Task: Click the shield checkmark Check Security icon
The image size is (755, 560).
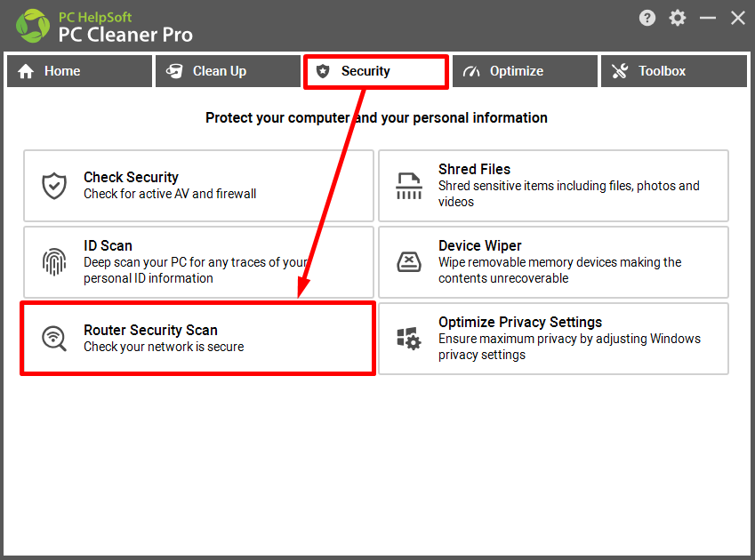Action: [x=54, y=186]
